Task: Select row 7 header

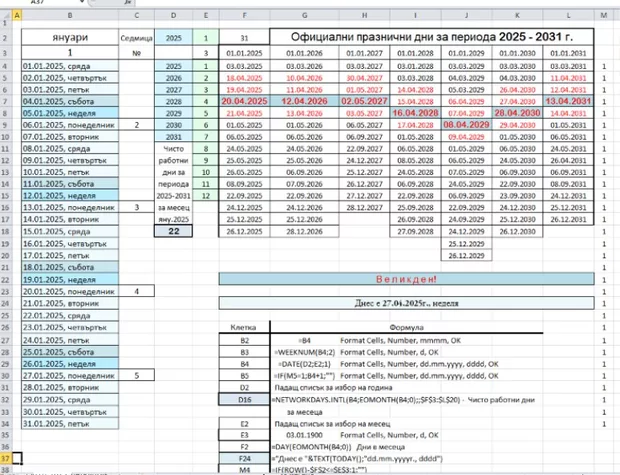Action: [6, 102]
